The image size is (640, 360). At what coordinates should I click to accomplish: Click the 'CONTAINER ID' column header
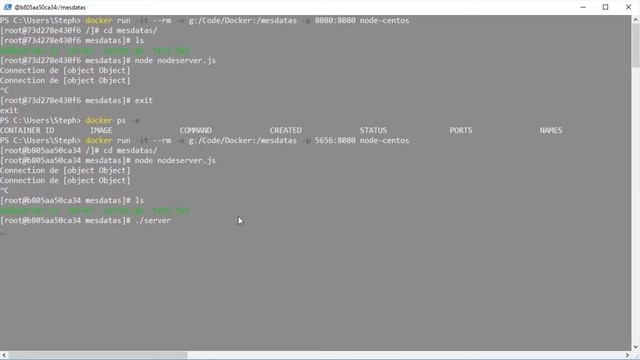tap(27, 130)
